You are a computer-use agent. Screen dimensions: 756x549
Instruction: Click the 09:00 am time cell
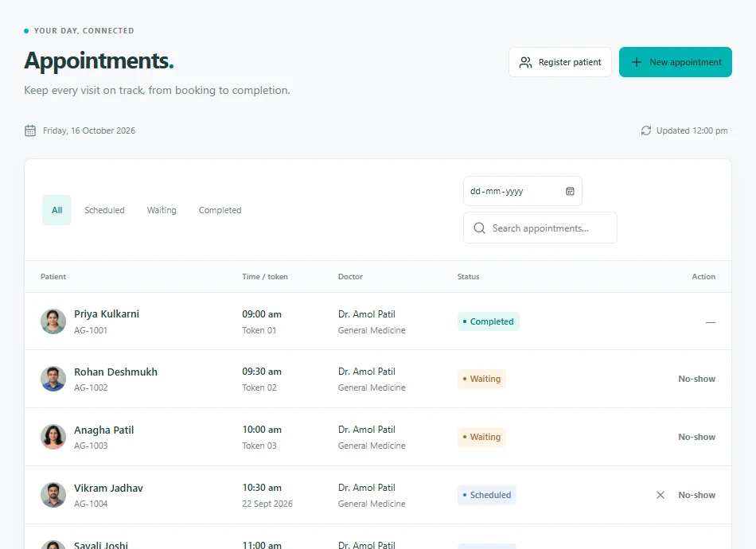point(262,314)
